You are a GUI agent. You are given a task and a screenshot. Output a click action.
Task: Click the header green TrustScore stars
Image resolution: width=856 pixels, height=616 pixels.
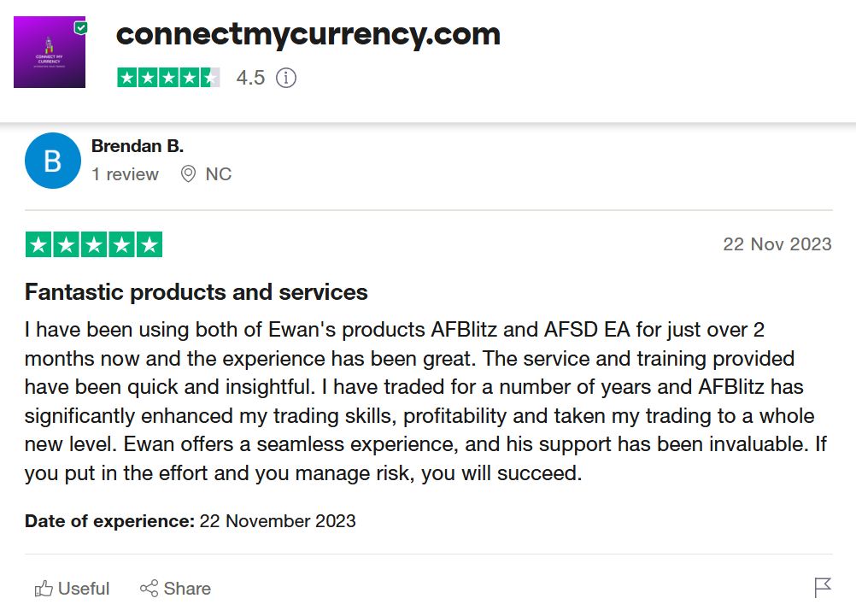pyautogui.click(x=168, y=78)
